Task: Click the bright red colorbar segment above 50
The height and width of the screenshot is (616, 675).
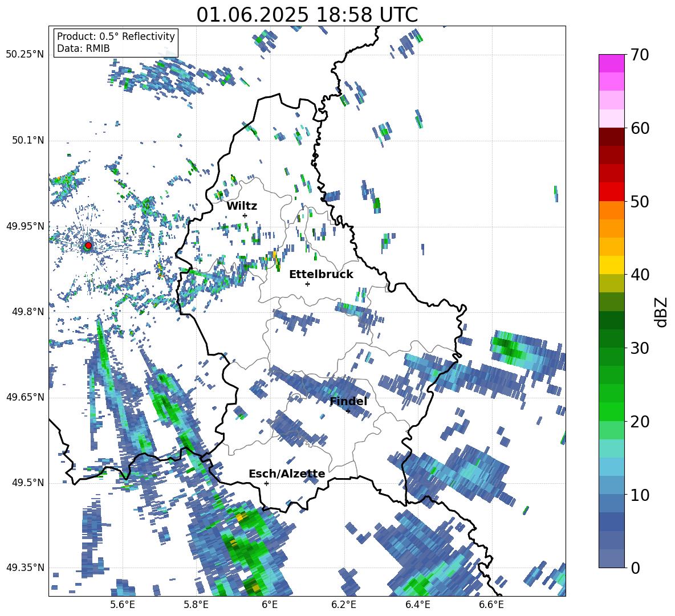Action: coord(611,191)
